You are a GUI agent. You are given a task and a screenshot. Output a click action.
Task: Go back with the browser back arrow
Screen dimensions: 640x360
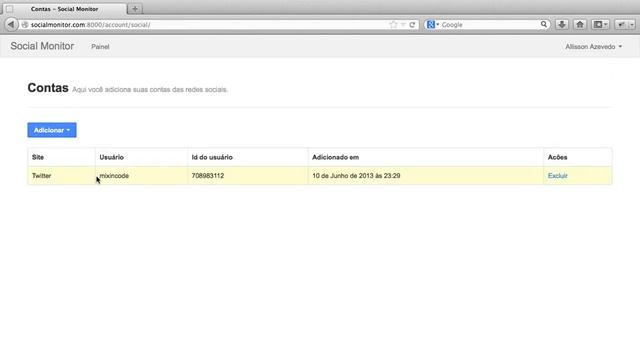point(11,24)
